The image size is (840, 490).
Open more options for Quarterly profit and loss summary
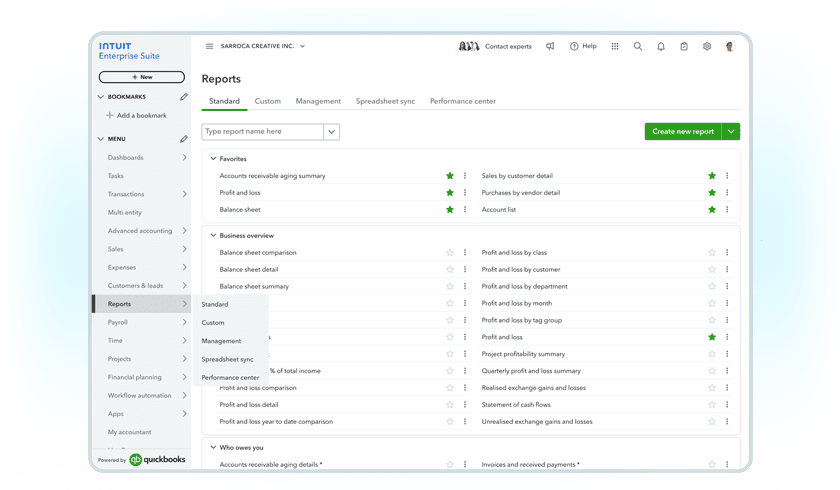tap(727, 371)
